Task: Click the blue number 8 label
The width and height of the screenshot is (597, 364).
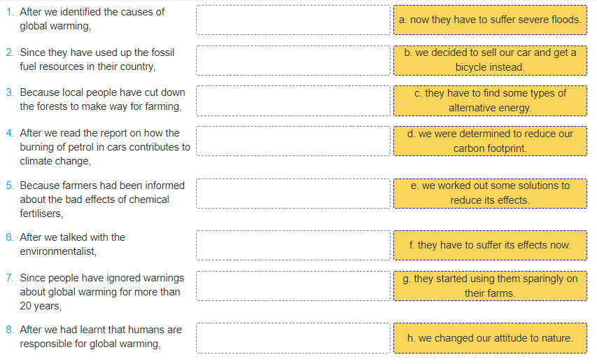Action: point(10,330)
